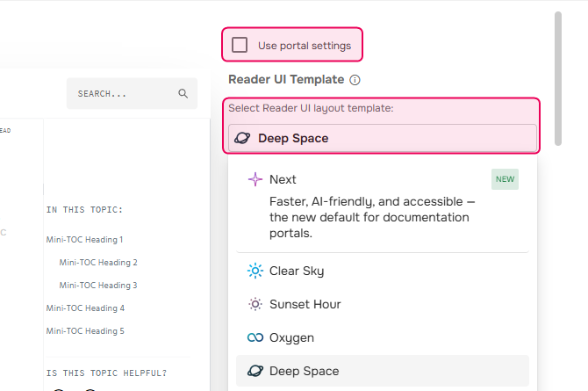Open Mini-TOC Heading 4 link
The image size is (588, 391).
click(85, 308)
